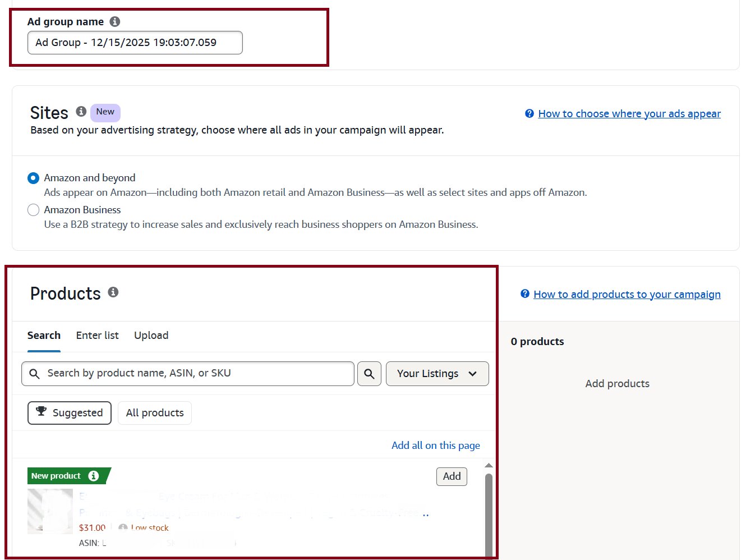Click the Low stock warning icon
Viewport: 746px width, 560px height.
122,527
